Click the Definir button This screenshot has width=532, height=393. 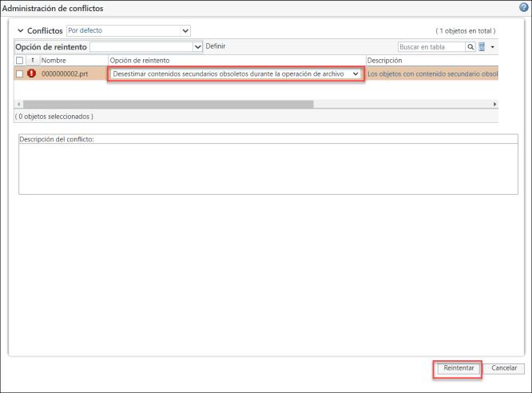pyautogui.click(x=216, y=46)
